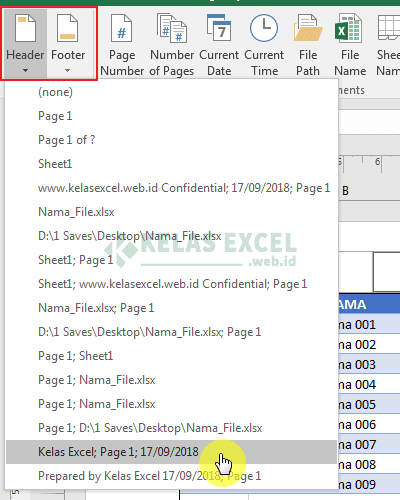Open the Footer dropdown button
This screenshot has width=400, height=500.
(68, 43)
